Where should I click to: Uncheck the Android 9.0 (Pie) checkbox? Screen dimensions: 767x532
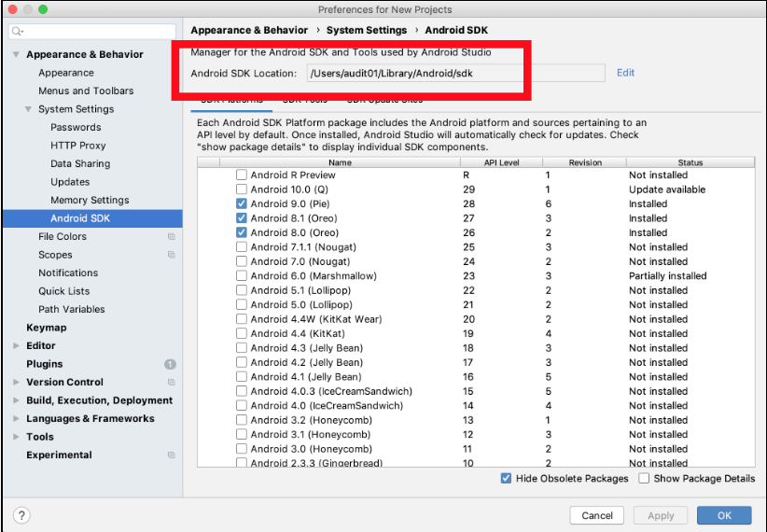[x=241, y=203]
